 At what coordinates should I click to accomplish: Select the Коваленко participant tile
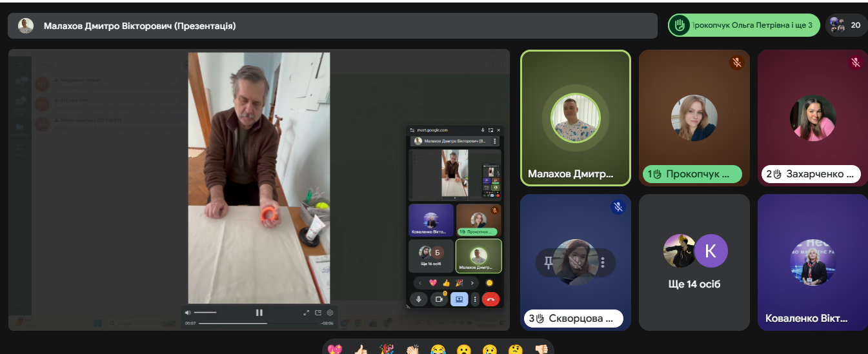tap(812, 262)
